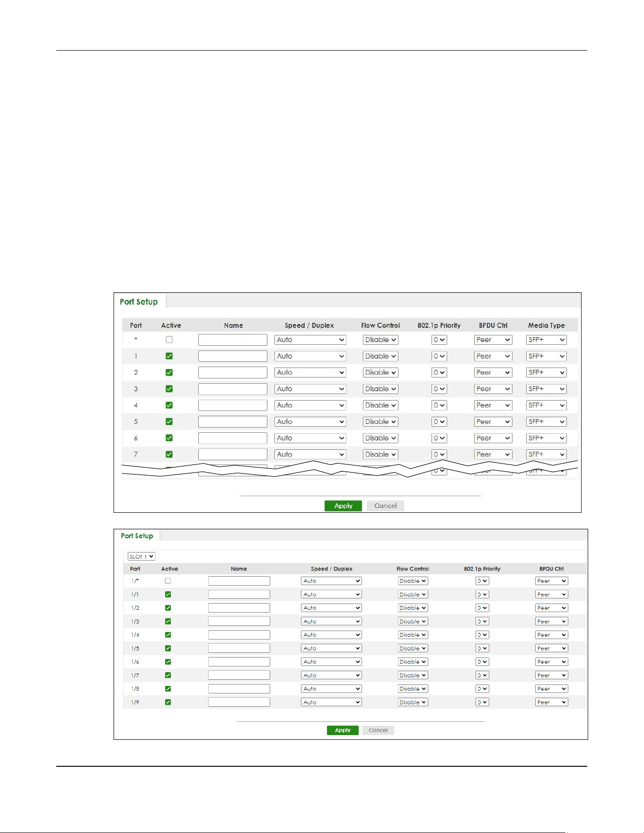Click the Name field for port 1/2
The height and width of the screenshot is (833, 644).
239,608
